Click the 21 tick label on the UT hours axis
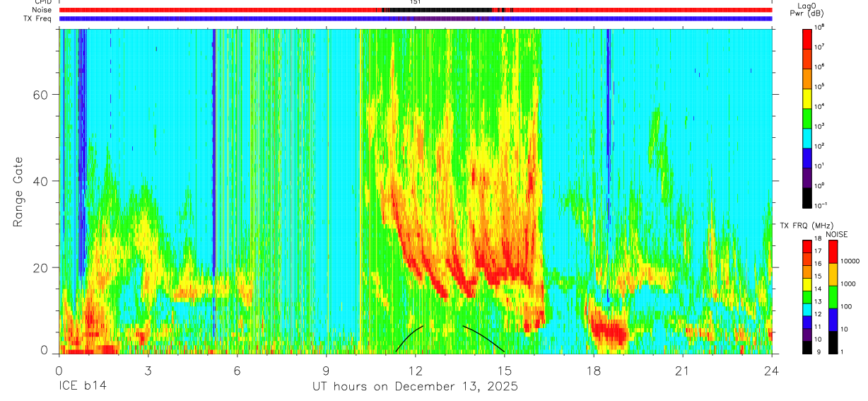 click(683, 370)
